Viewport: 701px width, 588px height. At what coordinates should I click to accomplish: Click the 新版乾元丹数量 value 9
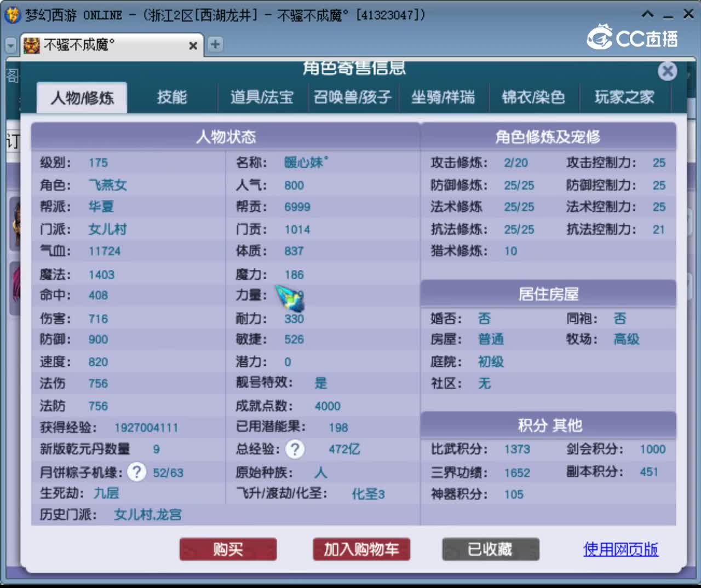pos(156,449)
